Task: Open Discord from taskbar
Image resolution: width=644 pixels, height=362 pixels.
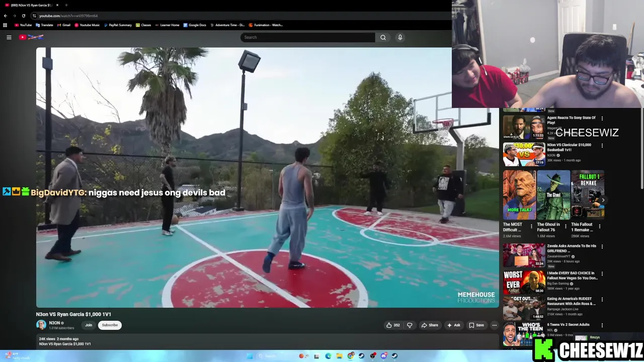Action: point(383,356)
